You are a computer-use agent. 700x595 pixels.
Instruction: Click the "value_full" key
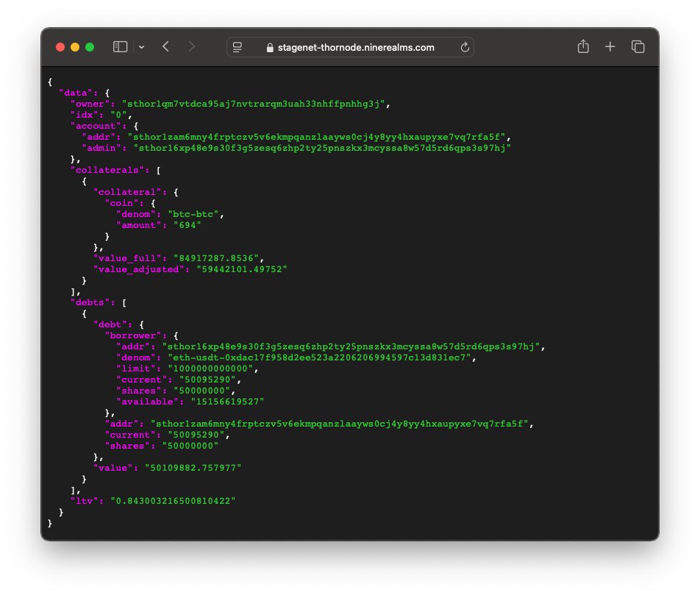click(127, 258)
